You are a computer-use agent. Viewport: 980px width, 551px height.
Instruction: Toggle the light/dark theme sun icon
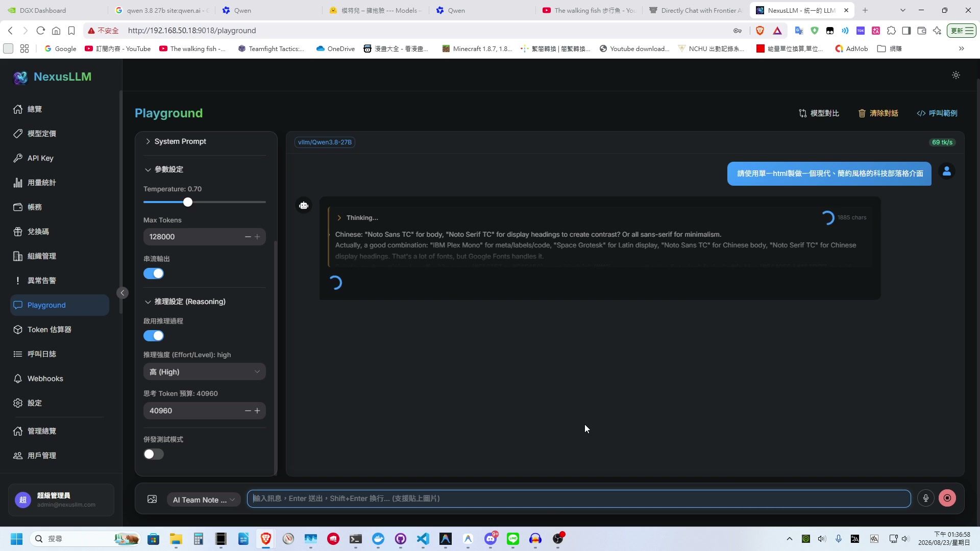tap(956, 75)
